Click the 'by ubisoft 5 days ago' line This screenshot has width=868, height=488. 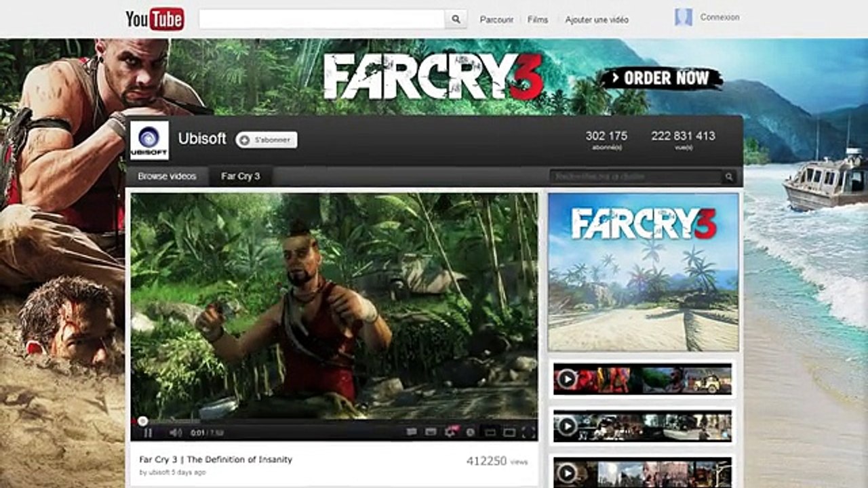pyautogui.click(x=172, y=472)
